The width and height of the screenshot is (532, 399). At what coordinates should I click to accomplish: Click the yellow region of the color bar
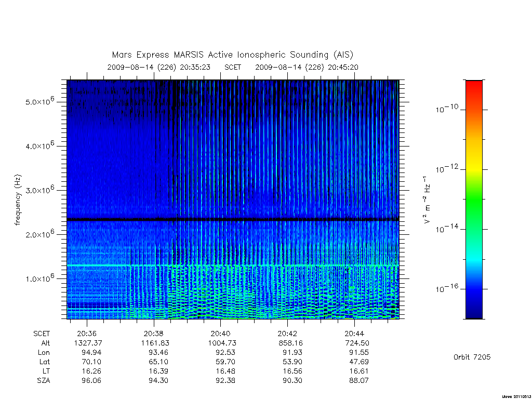click(x=474, y=163)
